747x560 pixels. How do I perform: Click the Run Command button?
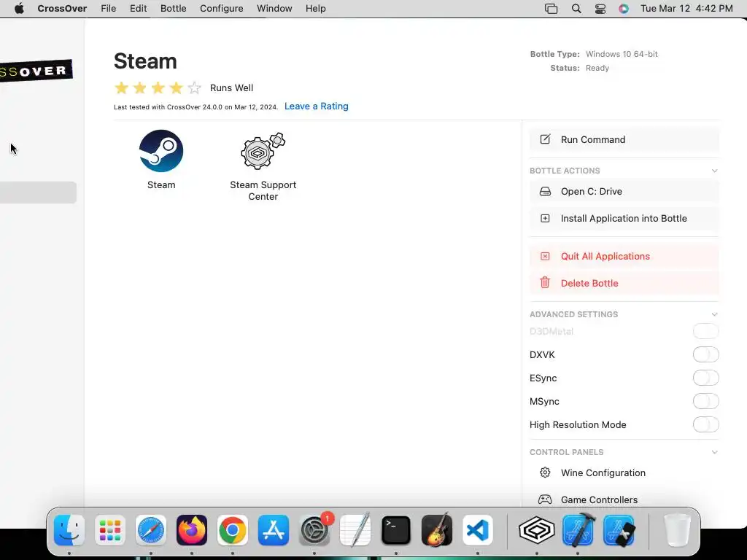624,139
